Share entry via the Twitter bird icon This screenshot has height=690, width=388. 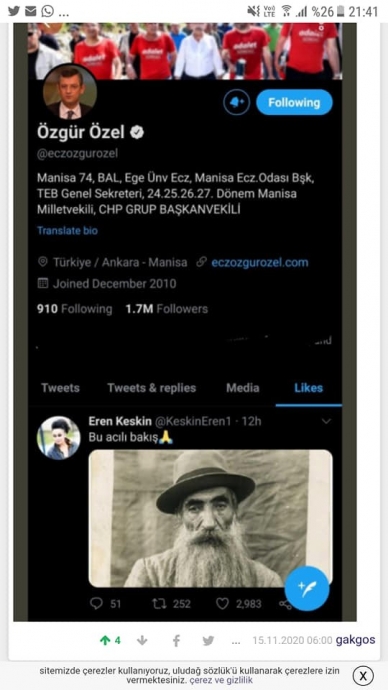[208, 641]
